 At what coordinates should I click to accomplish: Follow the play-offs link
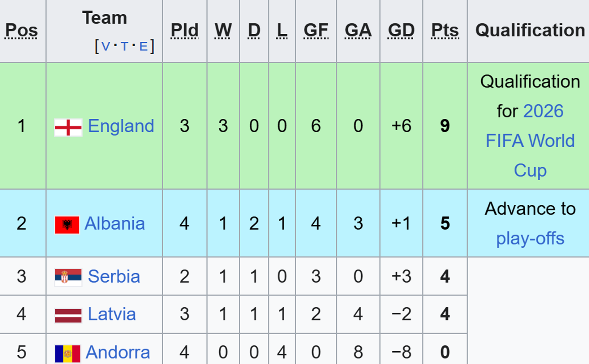(x=530, y=239)
